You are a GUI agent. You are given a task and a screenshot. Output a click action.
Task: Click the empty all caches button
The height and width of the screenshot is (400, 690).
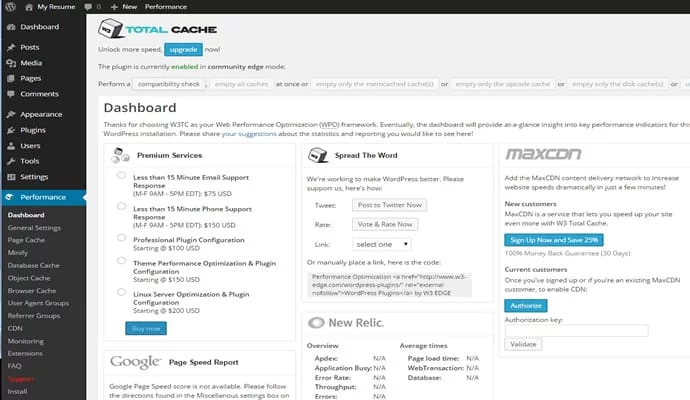coord(241,84)
